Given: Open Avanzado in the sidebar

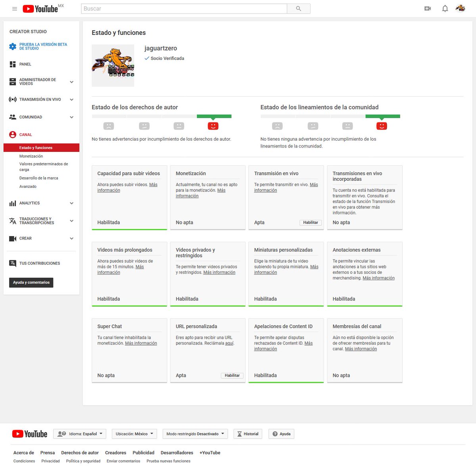Looking at the screenshot, I should [28, 186].
